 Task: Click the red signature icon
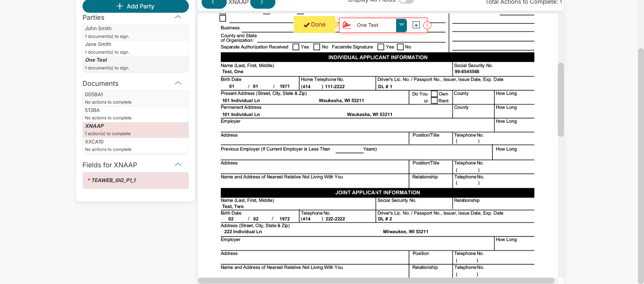[346, 25]
